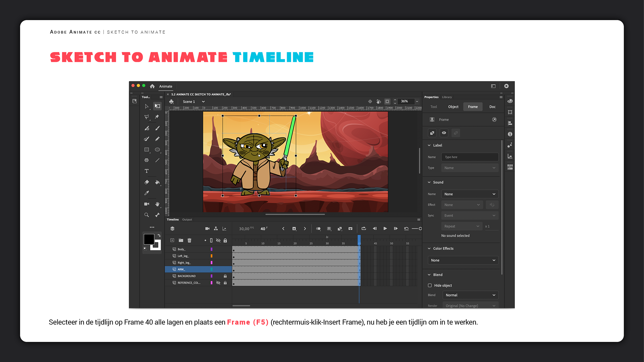644x362 pixels.
Task: Open the Library panel tab
Action: point(447,97)
